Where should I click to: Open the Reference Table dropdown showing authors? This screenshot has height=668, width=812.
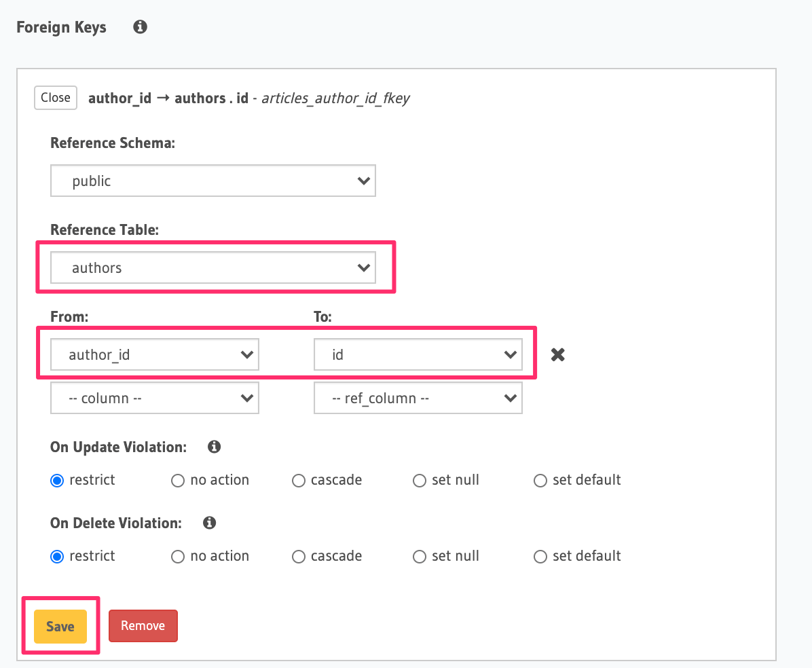(x=213, y=267)
